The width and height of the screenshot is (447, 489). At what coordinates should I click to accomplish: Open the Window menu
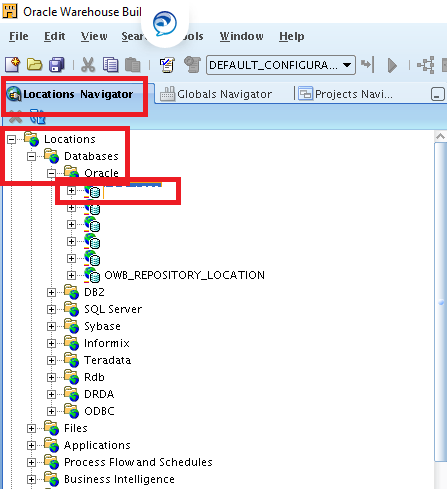click(x=241, y=36)
